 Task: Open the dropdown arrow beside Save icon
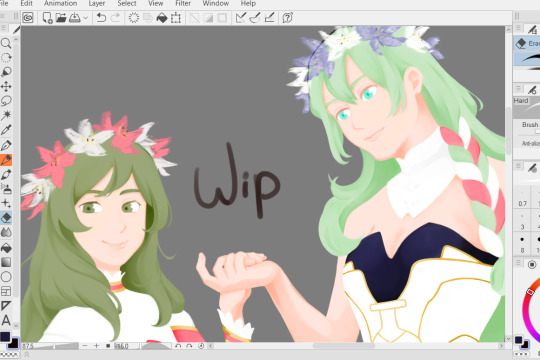[86, 18]
